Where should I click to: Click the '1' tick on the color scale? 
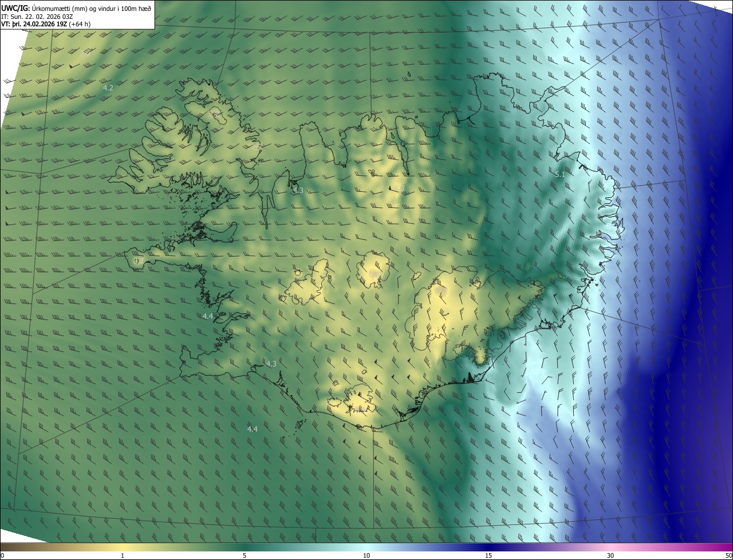123,555
